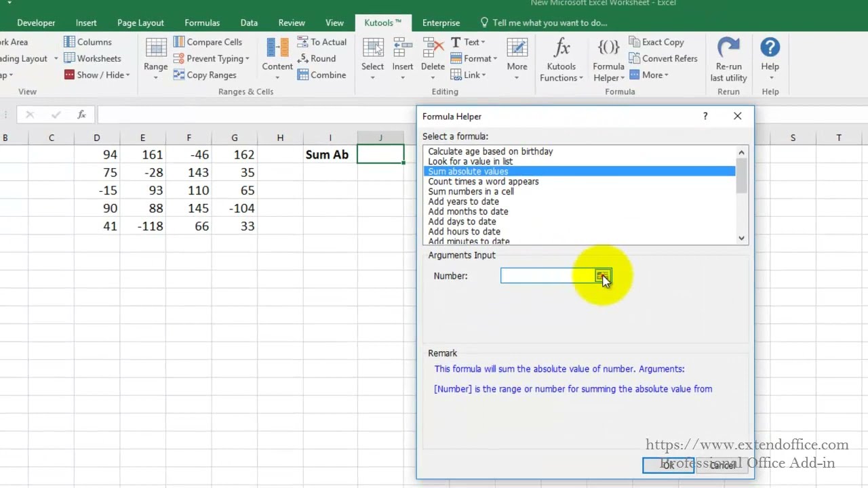Open Kutools Functions menu
Viewport: 868px width, 488px height.
pyautogui.click(x=561, y=60)
